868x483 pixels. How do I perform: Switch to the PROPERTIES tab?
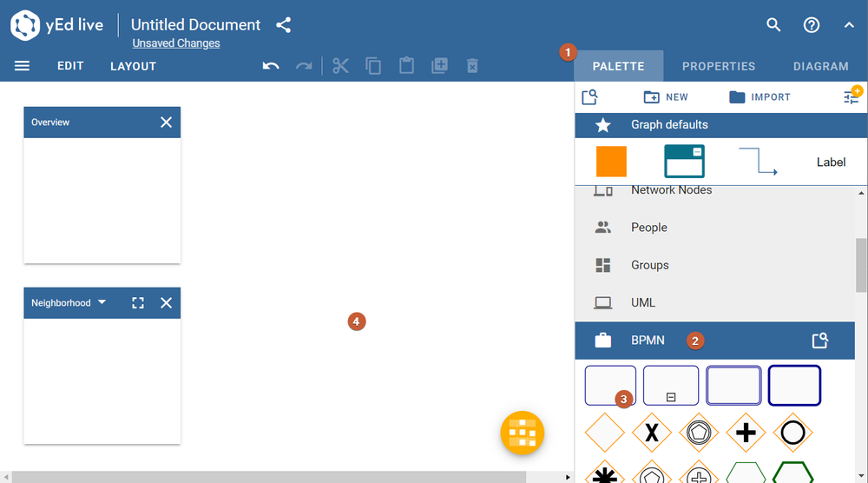point(719,66)
